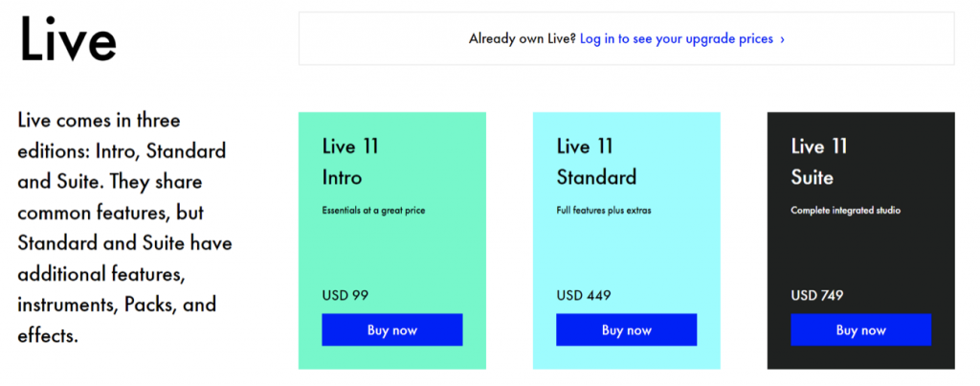The width and height of the screenshot is (980, 386).
Task: Click the paragraph describing the three editions
Action: (124, 228)
